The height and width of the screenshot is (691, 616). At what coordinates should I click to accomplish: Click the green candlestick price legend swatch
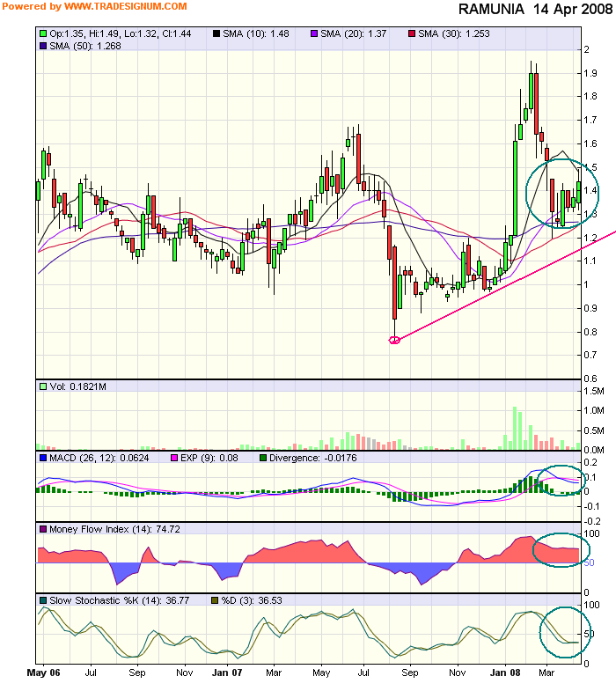[43, 33]
